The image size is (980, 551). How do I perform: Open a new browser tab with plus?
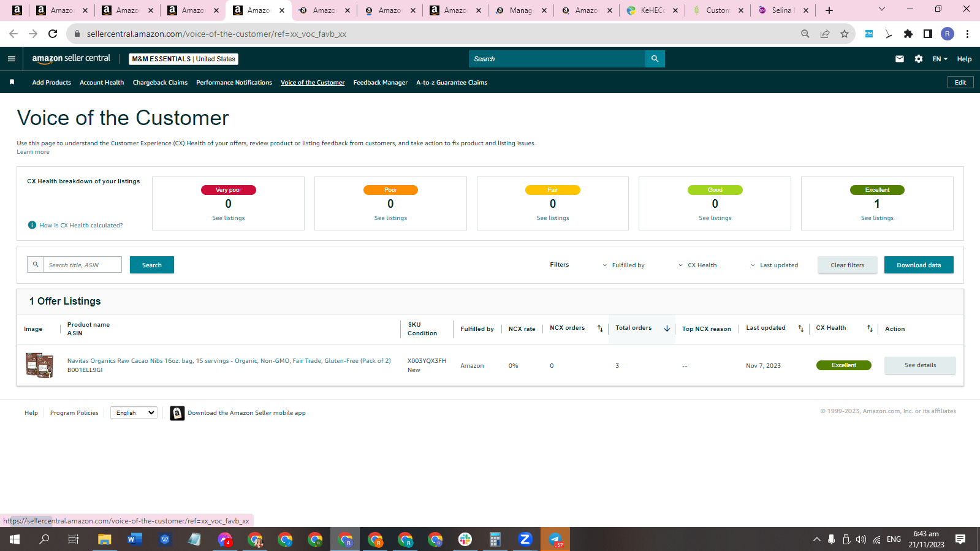[829, 10]
